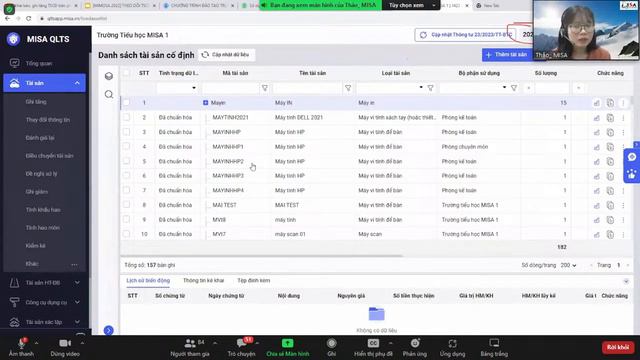Click Dừng video camera icon
This screenshot has width=640, height=360.
click(x=65, y=344)
